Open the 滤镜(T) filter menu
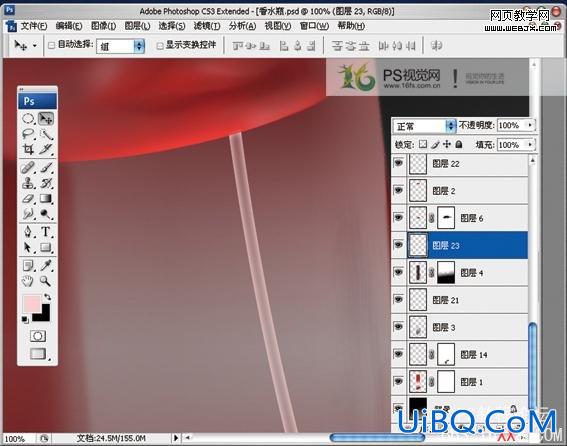567x446 pixels. [206, 26]
